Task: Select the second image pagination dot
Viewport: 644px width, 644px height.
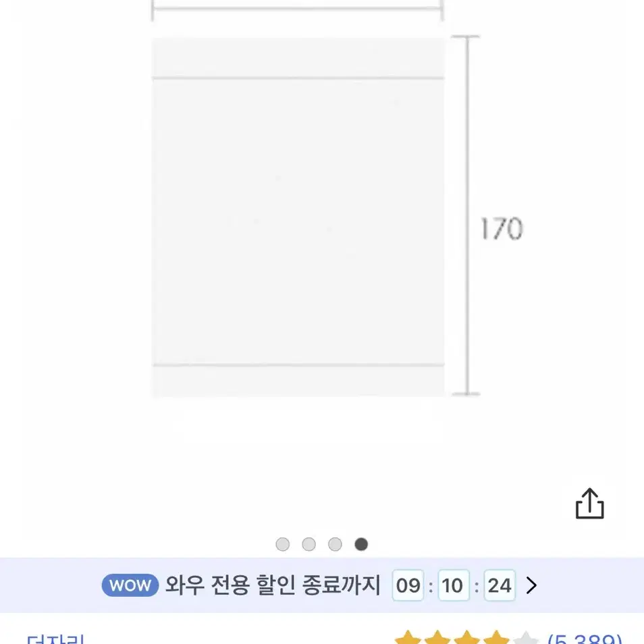Action: point(309,544)
